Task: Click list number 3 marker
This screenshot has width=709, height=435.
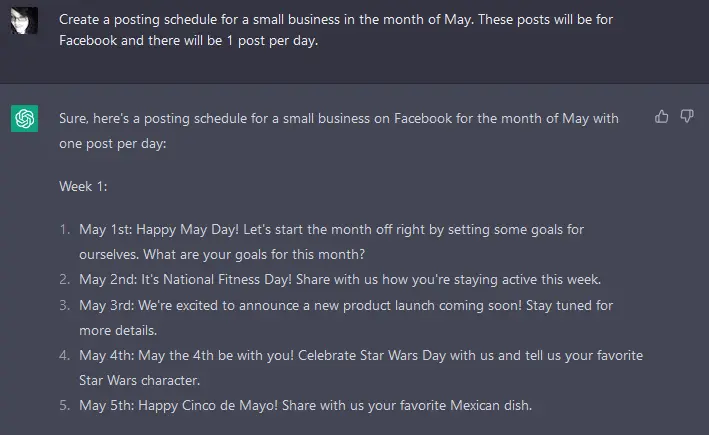Action: [65, 305]
